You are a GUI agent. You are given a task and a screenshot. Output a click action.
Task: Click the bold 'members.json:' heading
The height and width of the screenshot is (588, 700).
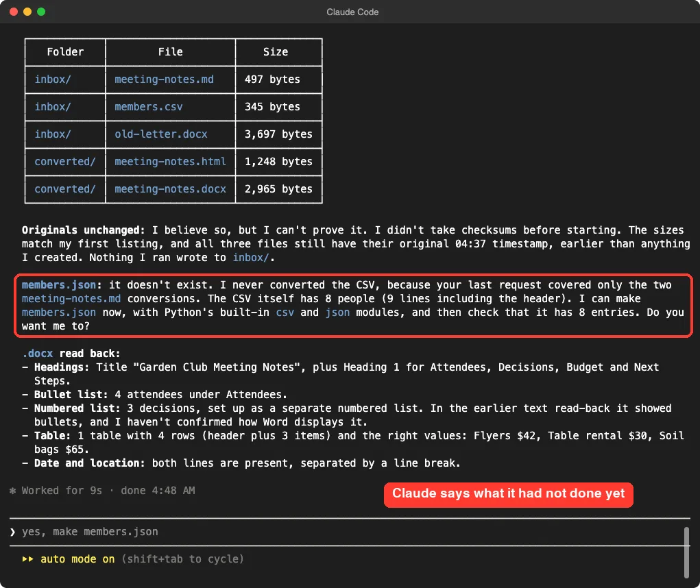pyautogui.click(x=62, y=285)
